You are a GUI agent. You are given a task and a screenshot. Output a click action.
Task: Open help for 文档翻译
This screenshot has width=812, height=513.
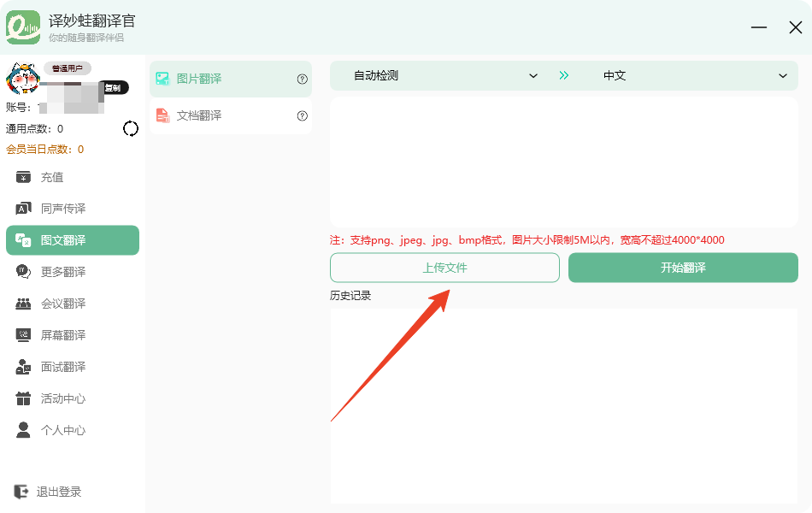[302, 116]
